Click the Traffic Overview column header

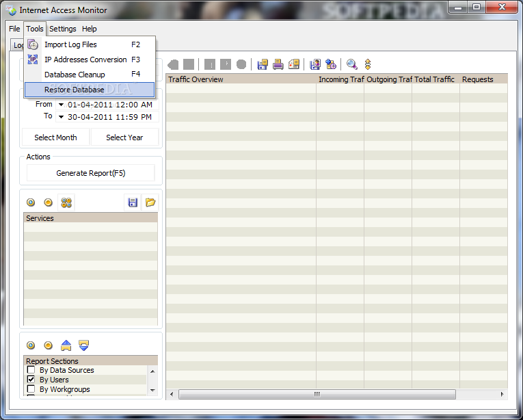coord(241,79)
